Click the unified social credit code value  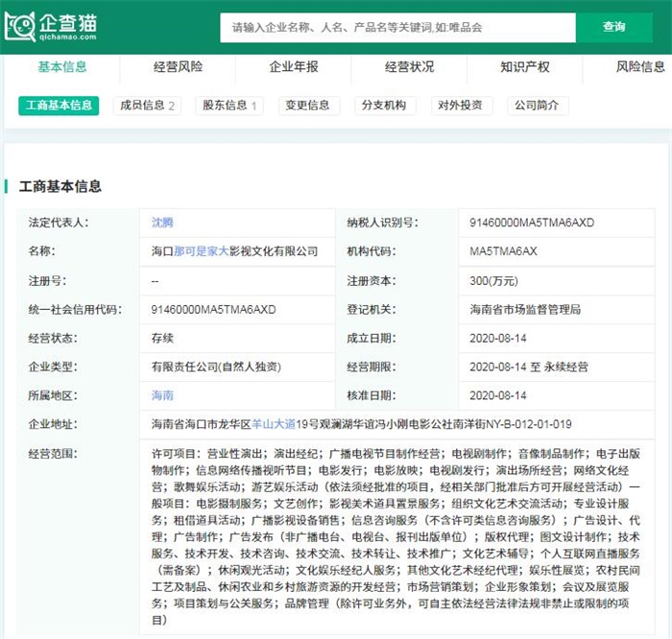(213, 309)
